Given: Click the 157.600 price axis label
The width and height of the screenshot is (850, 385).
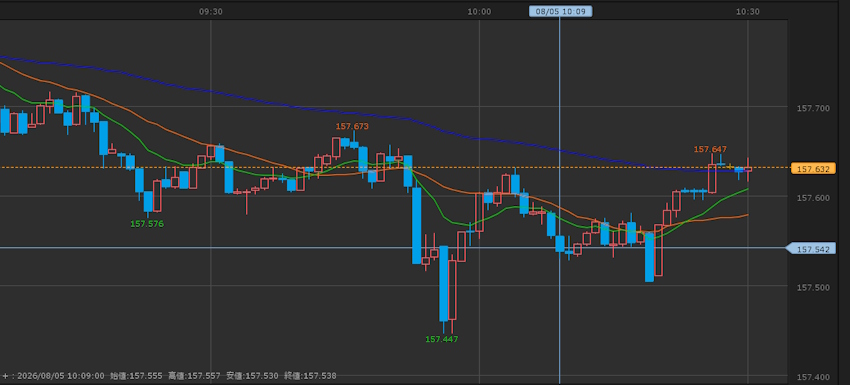Looking at the screenshot, I should coord(813,198).
